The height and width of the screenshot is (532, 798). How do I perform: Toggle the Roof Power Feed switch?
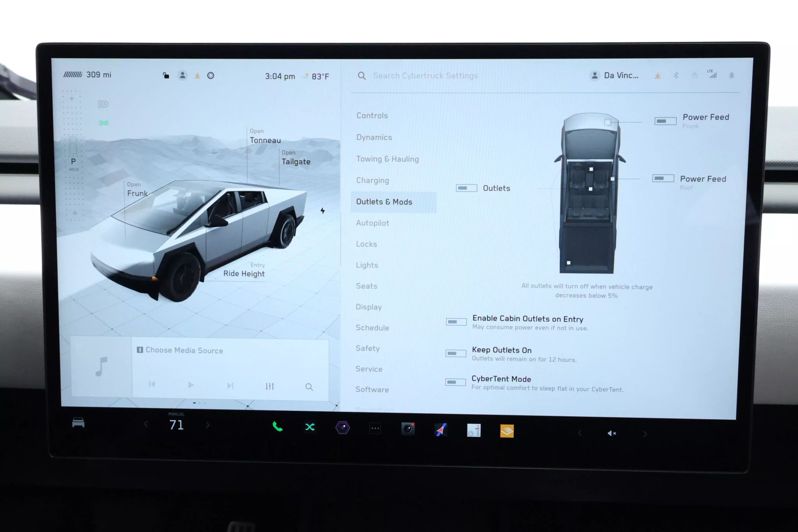663,178
